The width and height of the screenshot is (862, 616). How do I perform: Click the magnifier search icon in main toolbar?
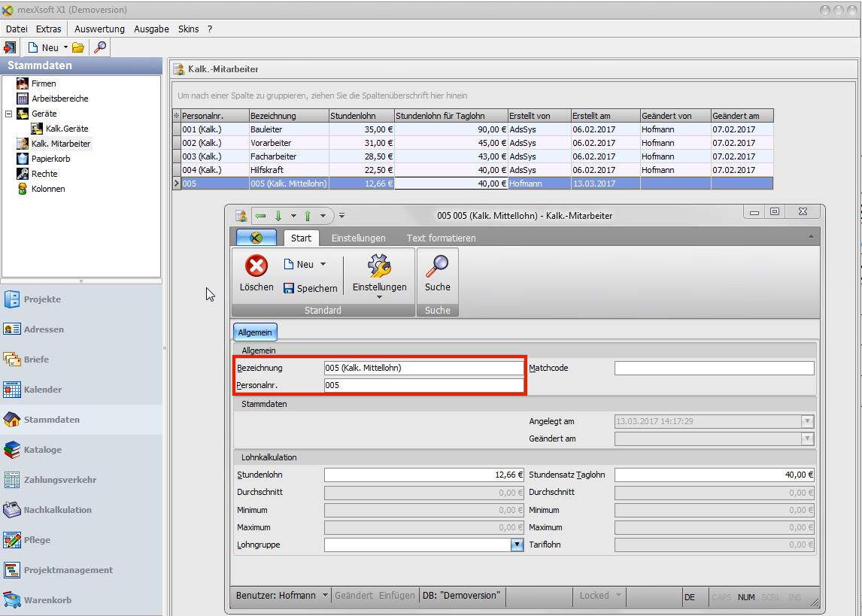100,48
